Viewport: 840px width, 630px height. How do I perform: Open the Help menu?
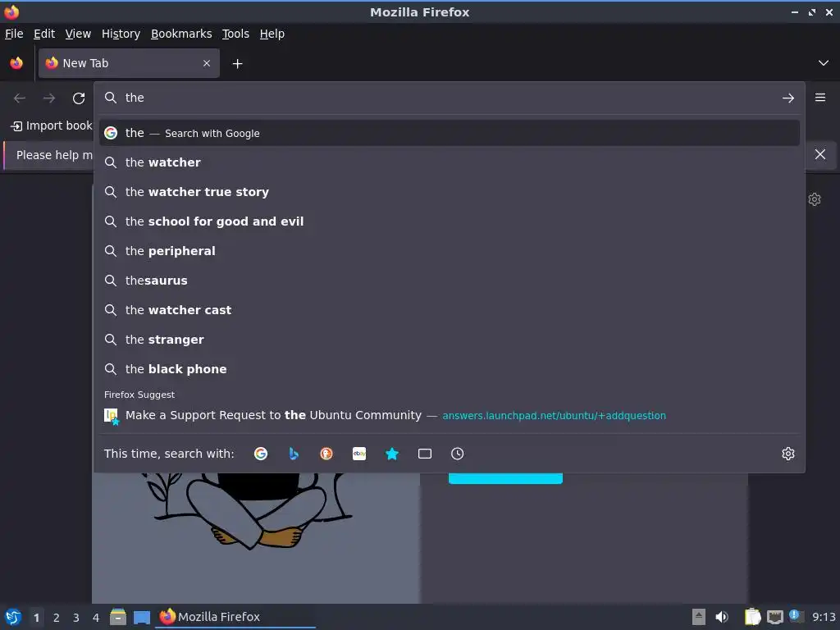click(x=272, y=34)
